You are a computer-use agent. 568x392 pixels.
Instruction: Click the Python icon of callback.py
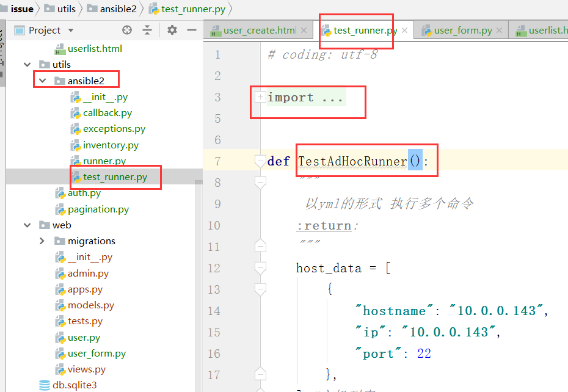point(75,113)
